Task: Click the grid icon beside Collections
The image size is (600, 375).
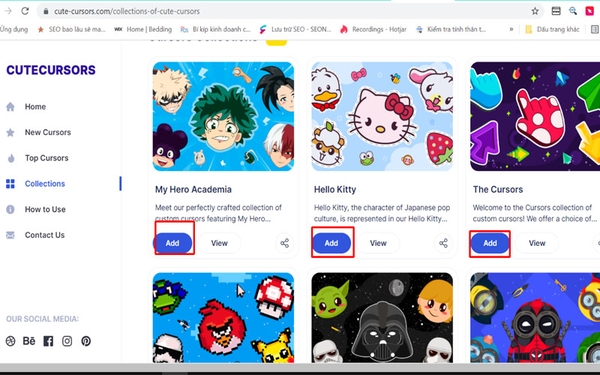Action: pyautogui.click(x=10, y=184)
